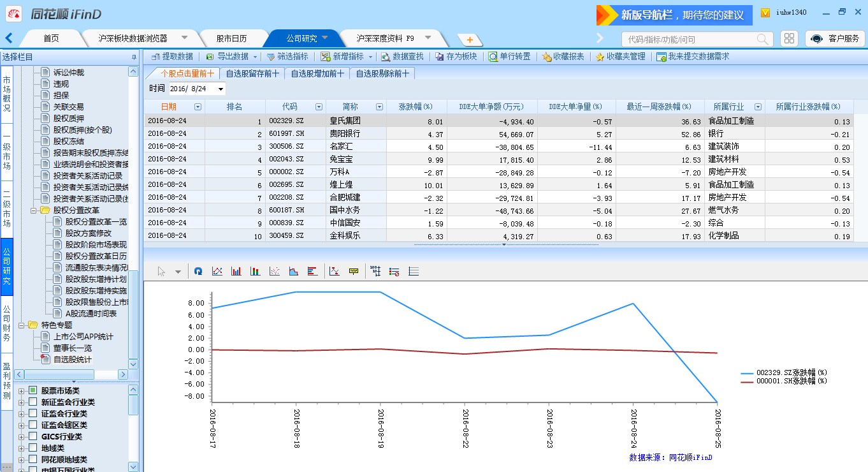868x472 pixels.
Task: Open the 日期 column filter dropdown
Action: [198, 107]
